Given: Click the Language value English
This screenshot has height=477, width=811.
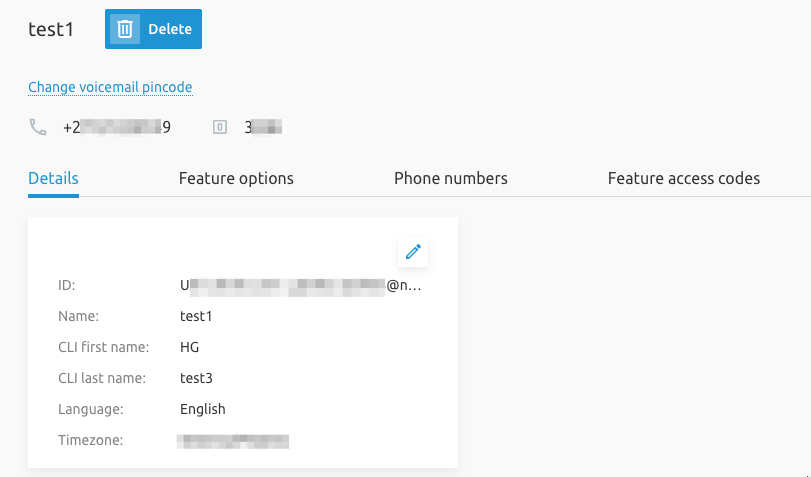Looking at the screenshot, I should pyautogui.click(x=202, y=409).
